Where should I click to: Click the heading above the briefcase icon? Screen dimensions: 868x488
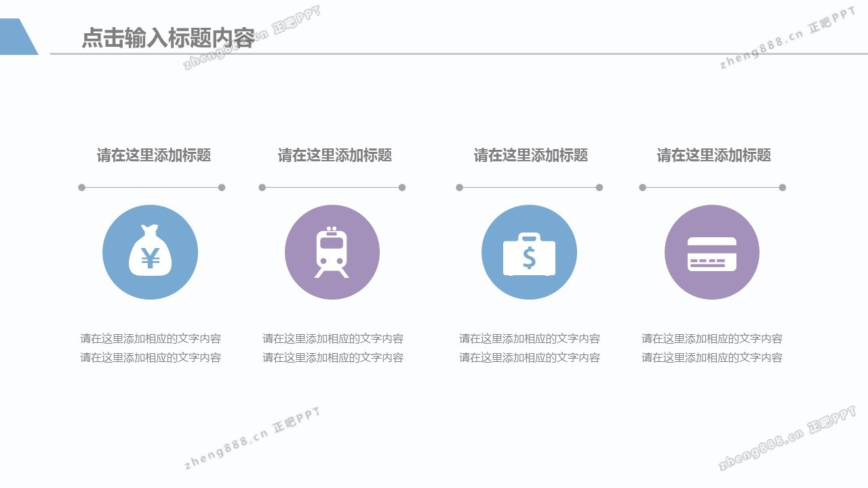click(x=530, y=155)
